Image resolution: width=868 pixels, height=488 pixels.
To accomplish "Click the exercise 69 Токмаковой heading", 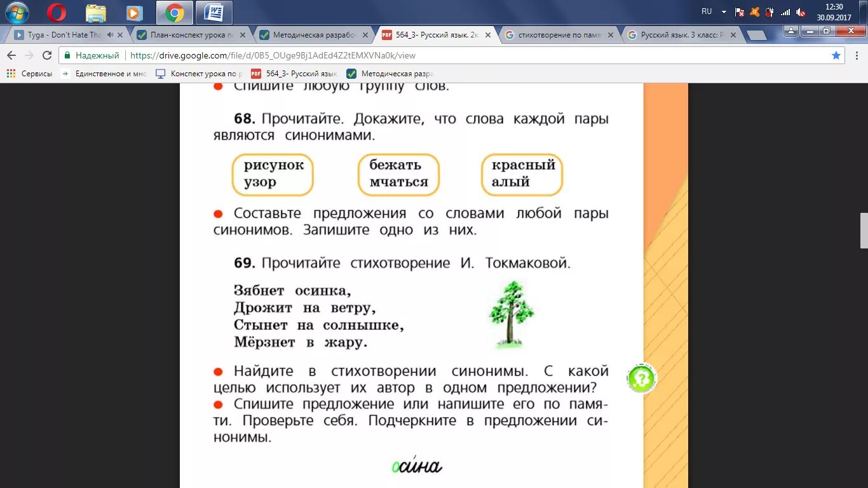I will (402, 262).
